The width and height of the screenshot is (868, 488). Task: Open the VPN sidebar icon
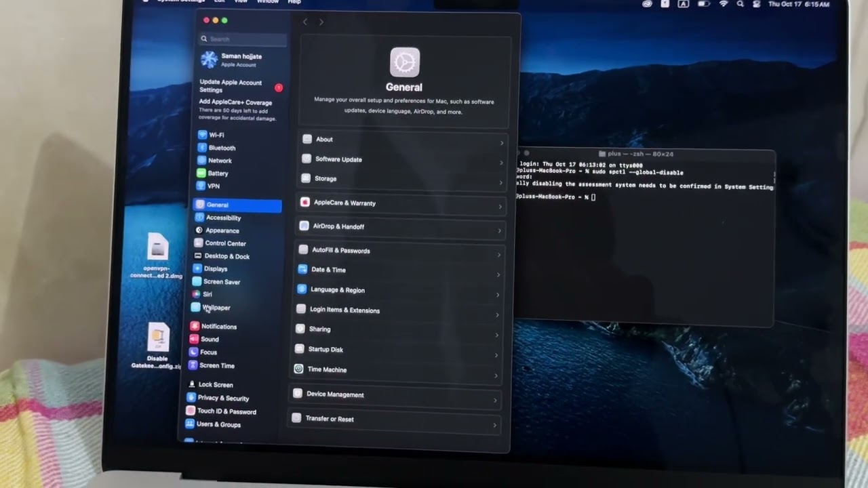pos(201,186)
